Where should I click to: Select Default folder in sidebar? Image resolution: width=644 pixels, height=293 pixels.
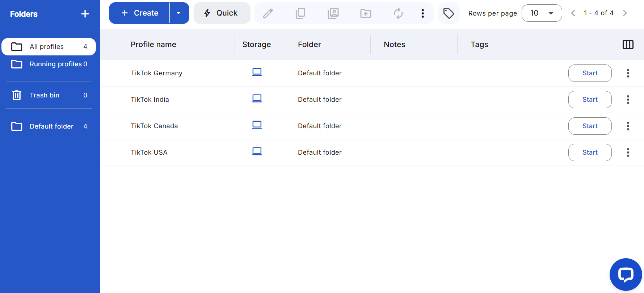[x=49, y=126]
